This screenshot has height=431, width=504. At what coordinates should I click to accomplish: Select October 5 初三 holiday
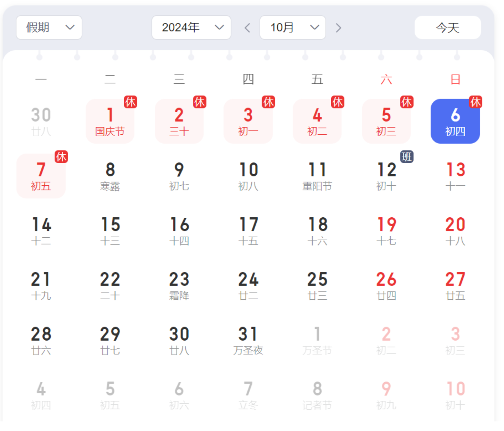click(x=386, y=121)
